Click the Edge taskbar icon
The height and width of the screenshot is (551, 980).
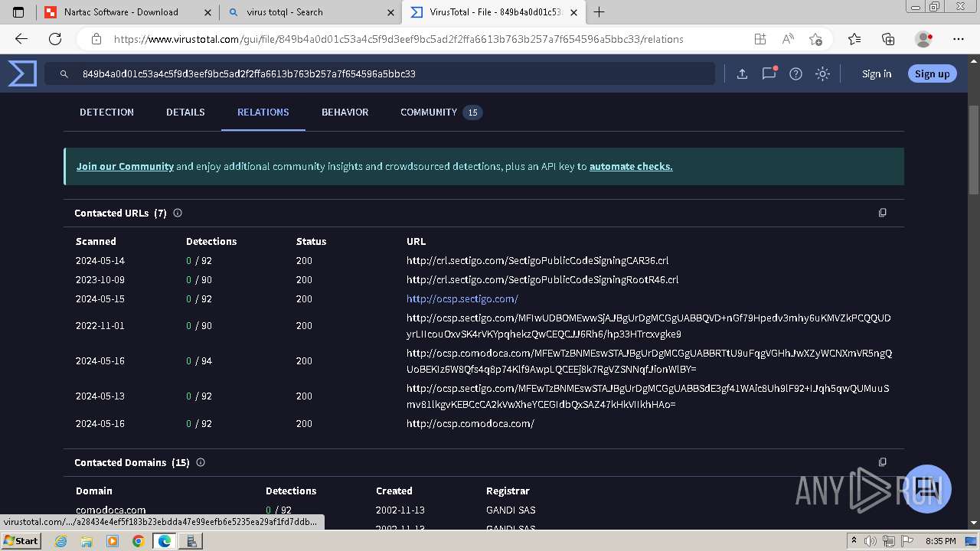coord(164,541)
